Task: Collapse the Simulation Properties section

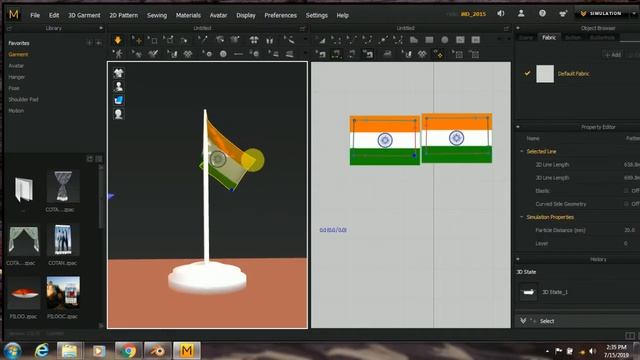Action: (522, 217)
